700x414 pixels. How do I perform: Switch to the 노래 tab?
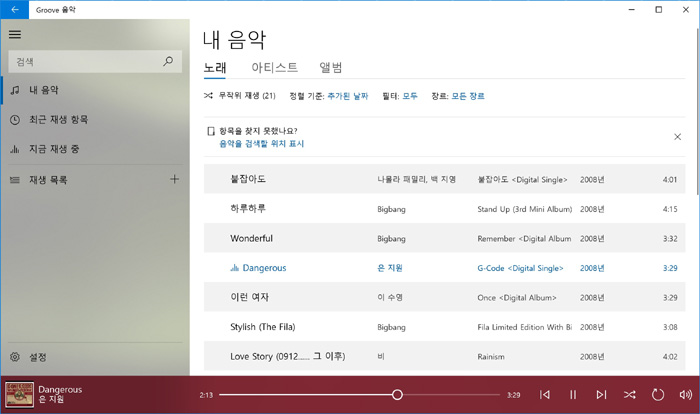coord(215,68)
